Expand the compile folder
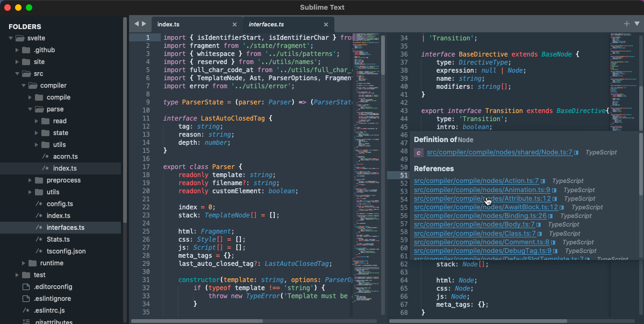This screenshot has width=644, height=324. 30,97
